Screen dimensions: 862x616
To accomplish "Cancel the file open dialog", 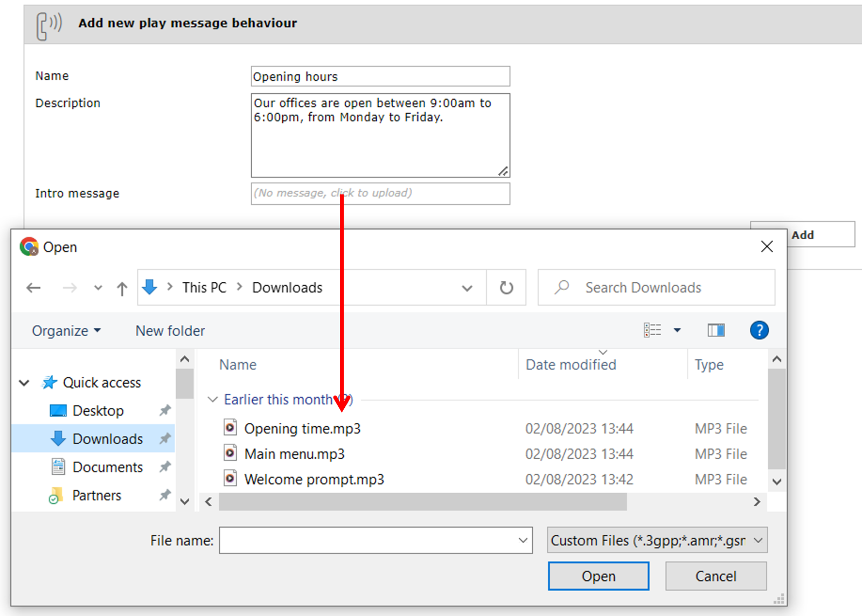I will pyautogui.click(x=715, y=576).
